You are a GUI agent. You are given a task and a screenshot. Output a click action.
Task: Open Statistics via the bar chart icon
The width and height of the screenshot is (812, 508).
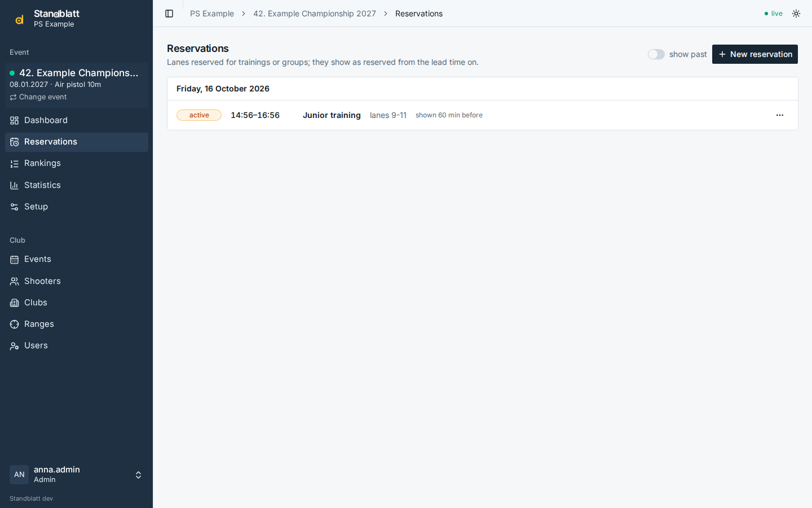[x=15, y=185]
